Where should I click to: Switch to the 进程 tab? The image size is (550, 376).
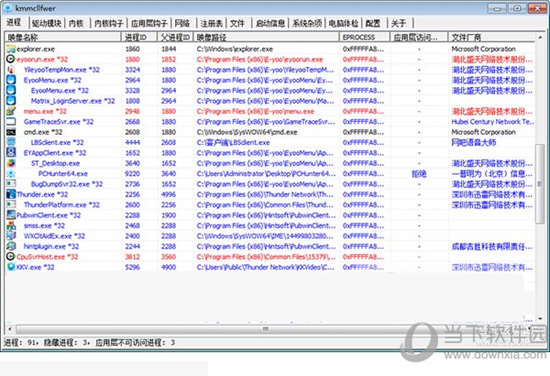14,23
